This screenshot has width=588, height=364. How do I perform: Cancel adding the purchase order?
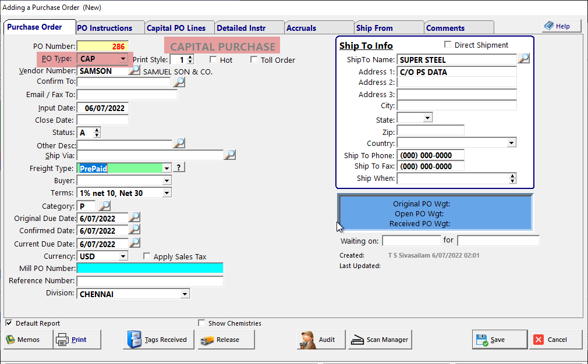(x=556, y=340)
